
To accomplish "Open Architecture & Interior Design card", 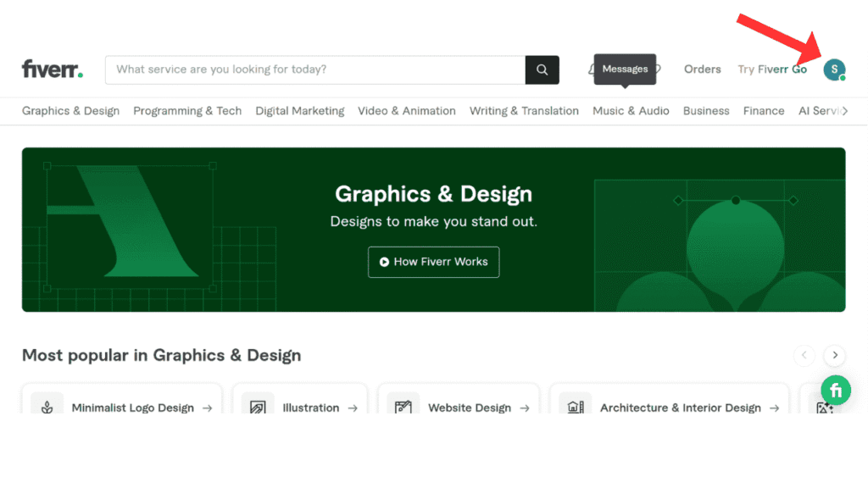I will [670, 400].
